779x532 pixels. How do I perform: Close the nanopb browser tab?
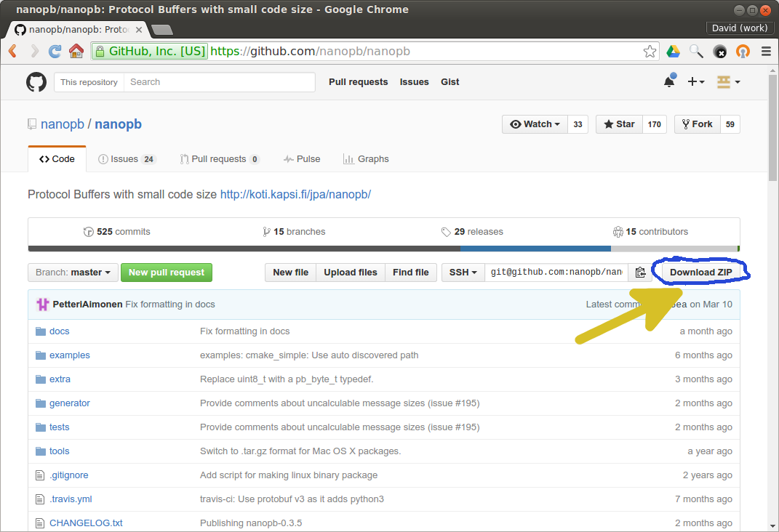pyautogui.click(x=139, y=30)
